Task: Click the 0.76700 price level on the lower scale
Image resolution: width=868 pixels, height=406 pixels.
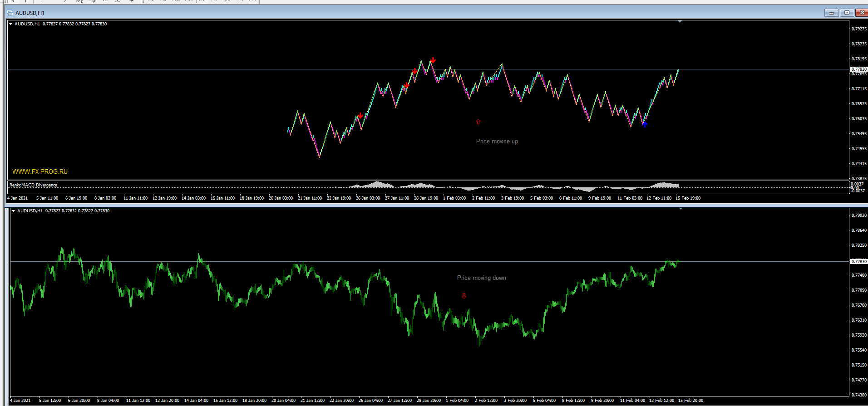Action: 859,305
